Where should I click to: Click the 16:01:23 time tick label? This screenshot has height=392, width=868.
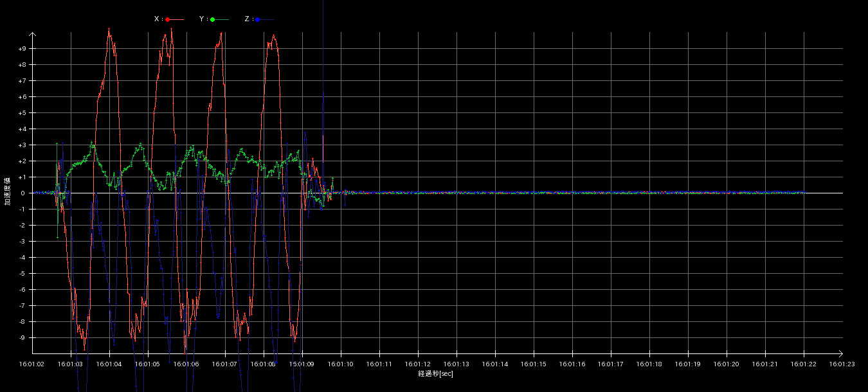842,364
